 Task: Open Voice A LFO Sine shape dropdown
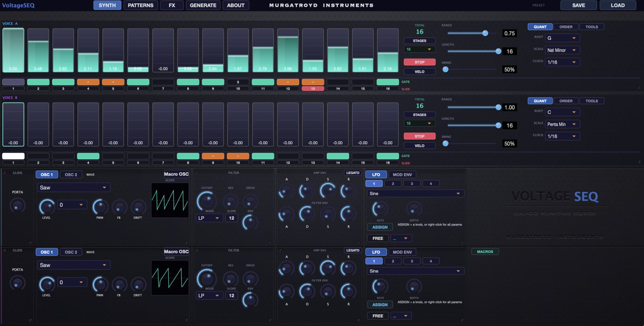(x=415, y=194)
